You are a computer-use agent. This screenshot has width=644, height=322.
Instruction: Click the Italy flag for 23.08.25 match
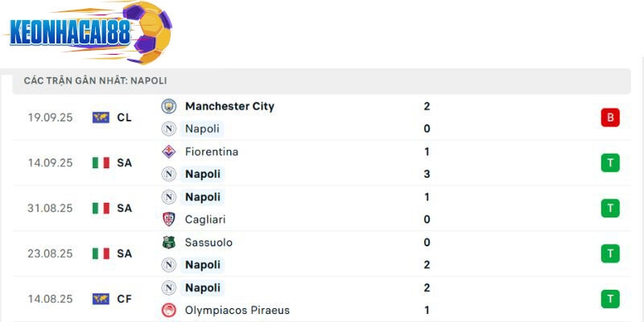coord(101,254)
